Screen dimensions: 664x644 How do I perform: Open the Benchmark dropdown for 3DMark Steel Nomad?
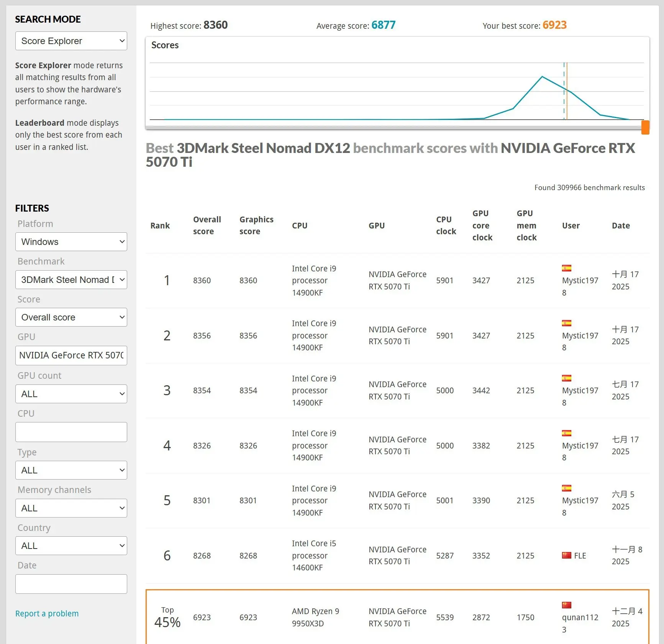(x=71, y=280)
